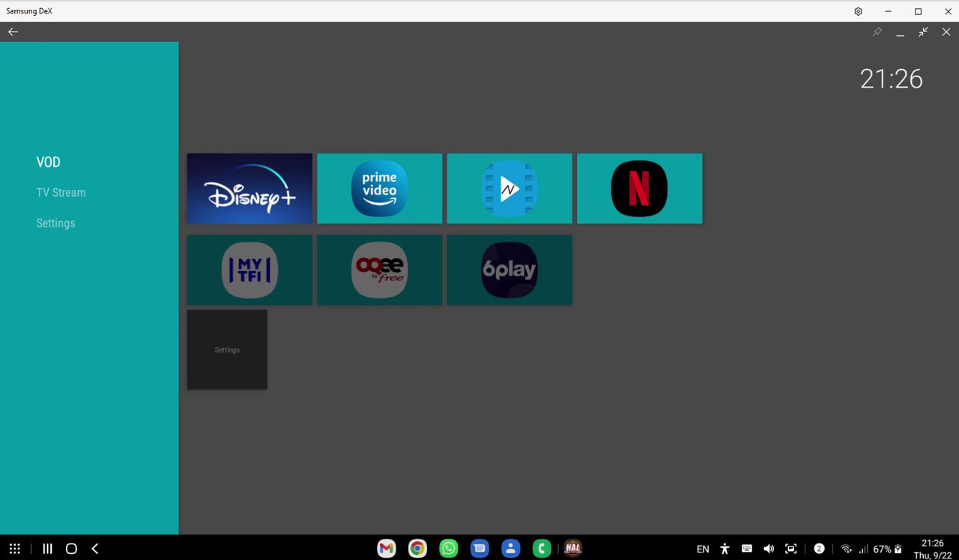Go back using the top-left arrow

point(13,31)
